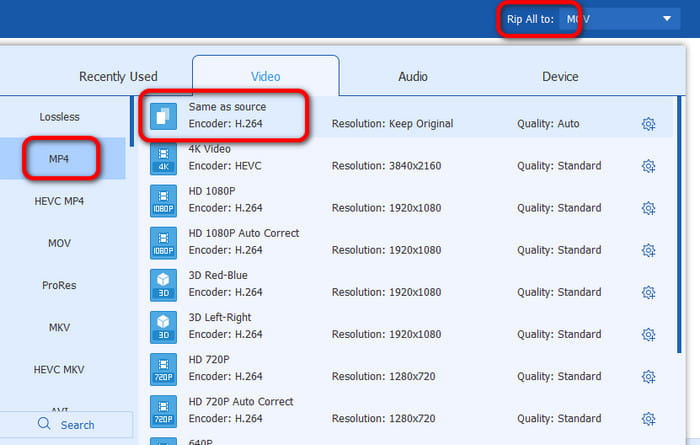Click the HD 720P Auto Correct icon
This screenshot has height=445, width=700.
(x=163, y=412)
